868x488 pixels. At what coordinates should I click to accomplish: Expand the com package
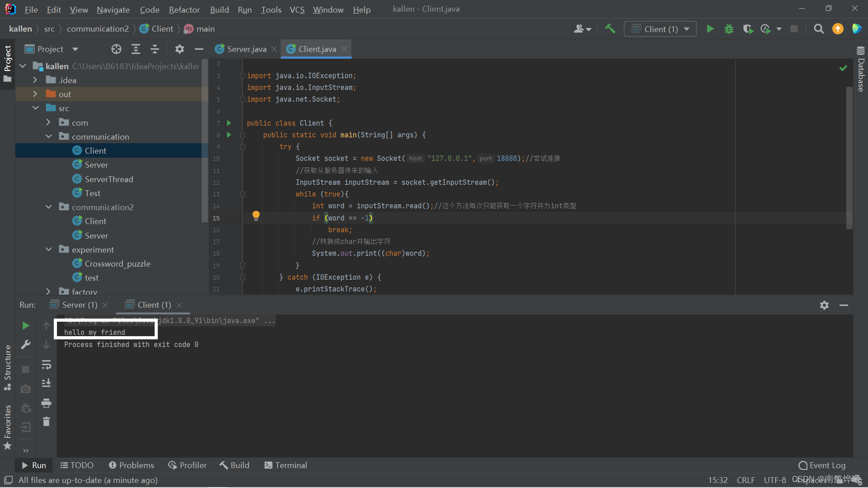click(48, 122)
